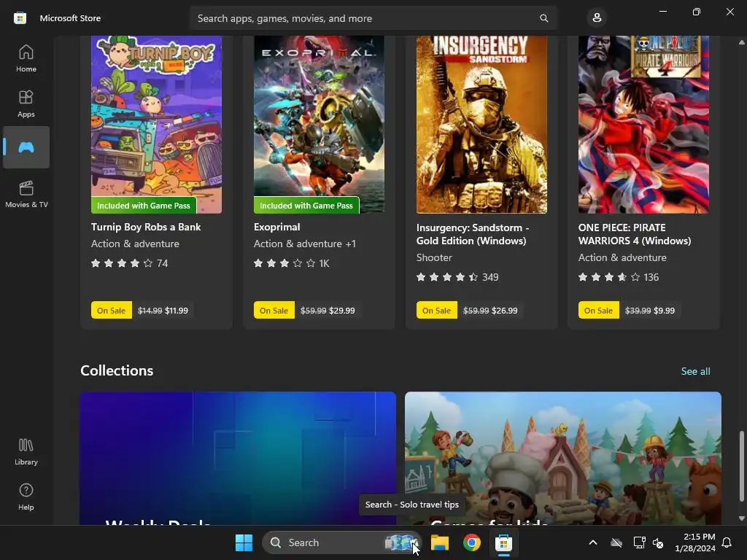Open the Weekly Deals collection banner
This screenshot has height=560, width=747.
[x=238, y=458]
